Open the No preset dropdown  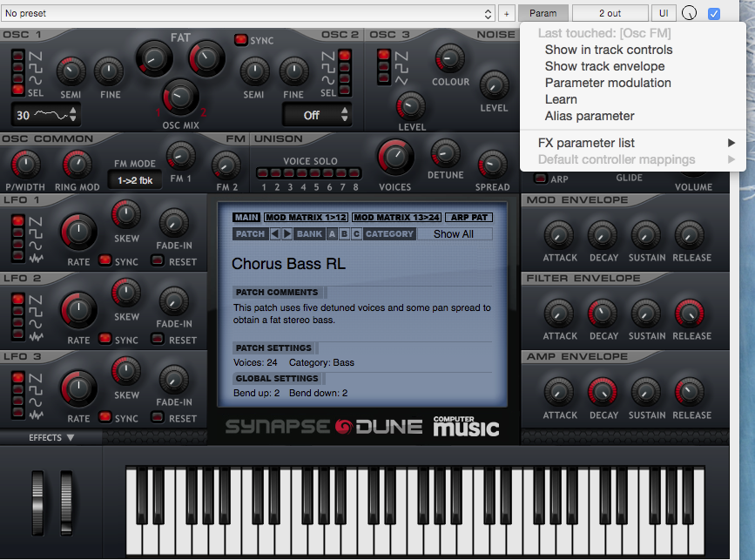pyautogui.click(x=248, y=13)
